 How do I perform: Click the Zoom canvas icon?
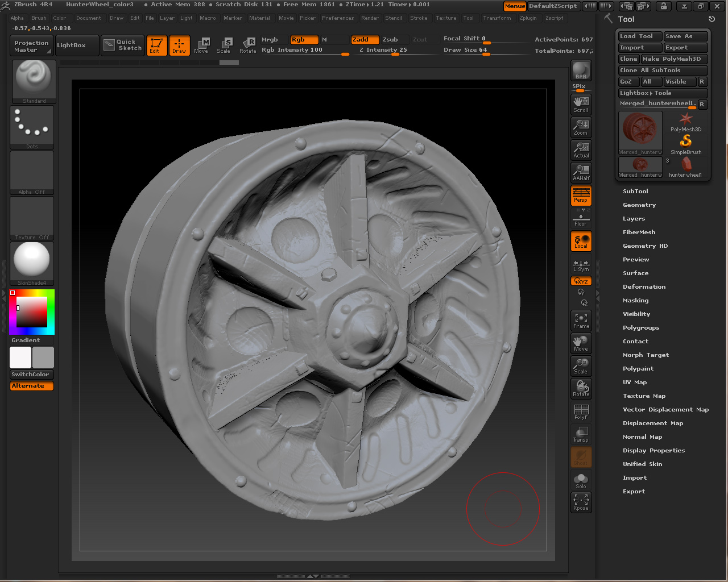point(581,127)
